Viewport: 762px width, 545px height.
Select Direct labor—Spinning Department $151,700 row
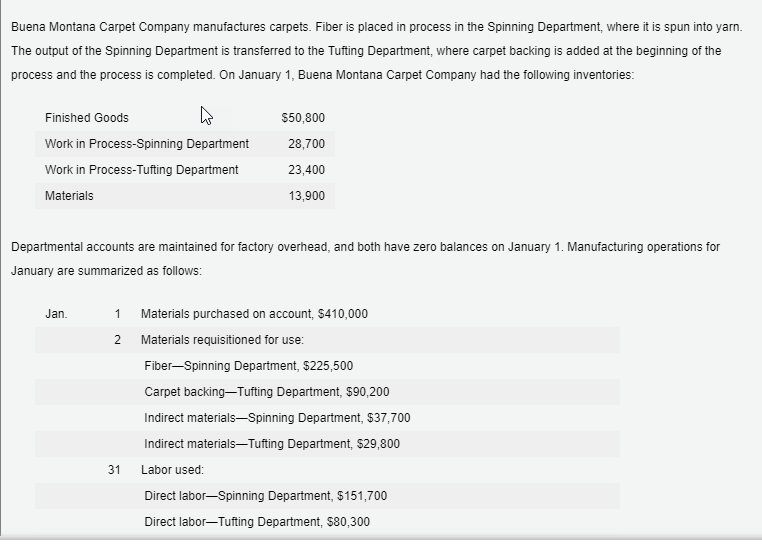pos(266,496)
